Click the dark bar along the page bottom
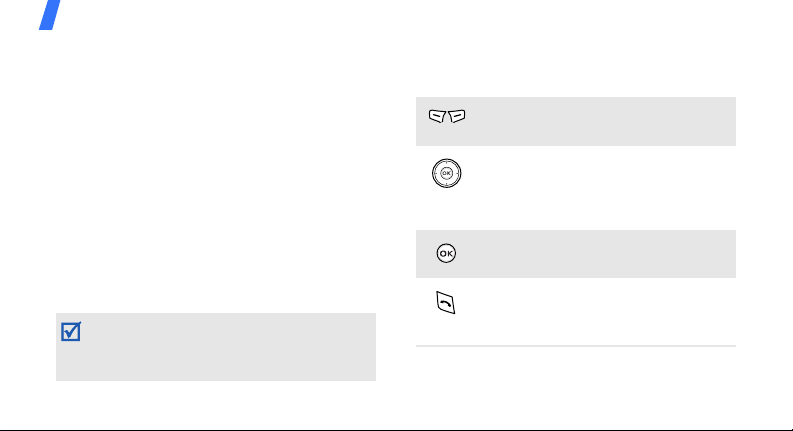793x431 pixels. [396, 429]
